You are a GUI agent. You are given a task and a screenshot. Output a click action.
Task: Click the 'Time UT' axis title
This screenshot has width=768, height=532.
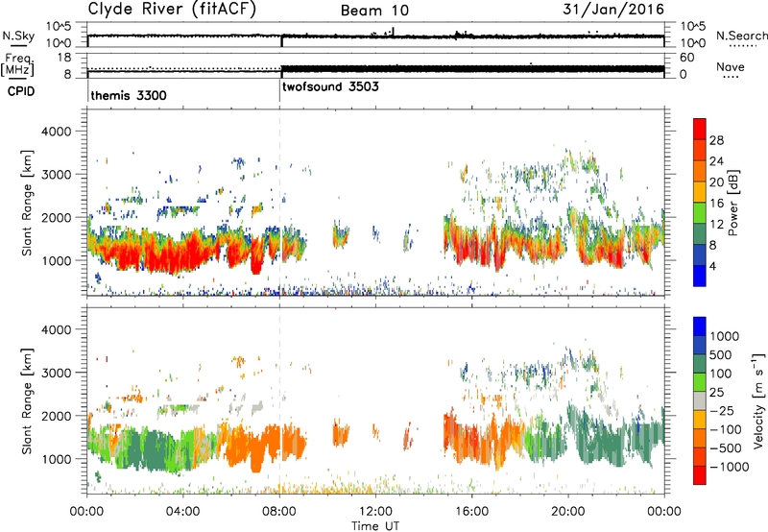(x=375, y=526)
